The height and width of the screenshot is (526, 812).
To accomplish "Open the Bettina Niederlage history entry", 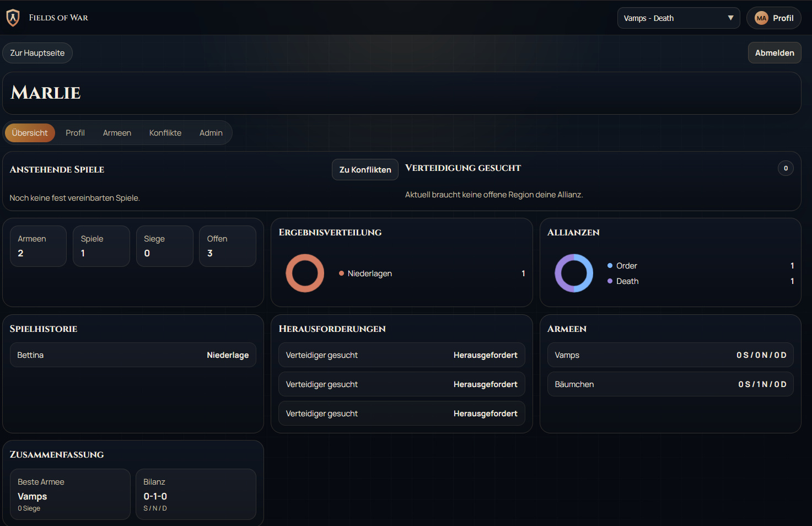I will click(133, 355).
